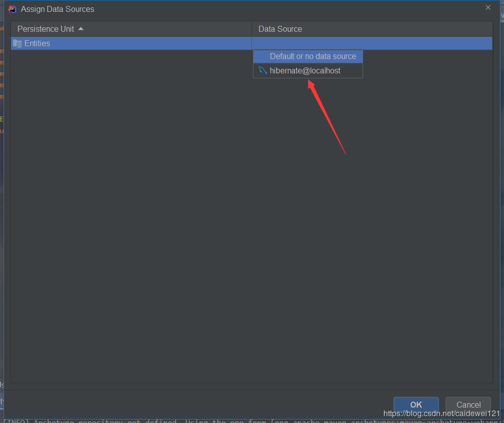
Task: Click the Maven log line at screen bottom
Action: (x=198, y=421)
